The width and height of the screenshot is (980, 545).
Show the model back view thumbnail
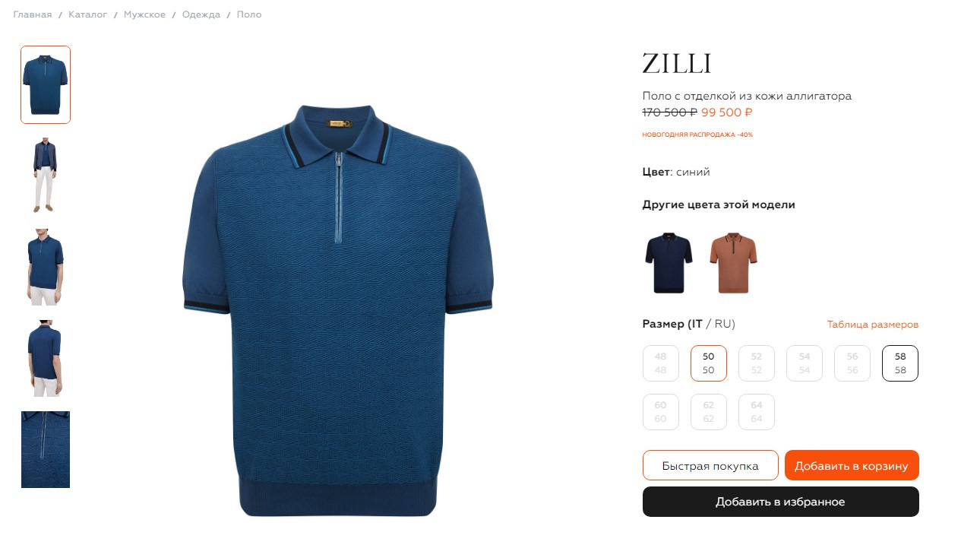pyautogui.click(x=46, y=358)
